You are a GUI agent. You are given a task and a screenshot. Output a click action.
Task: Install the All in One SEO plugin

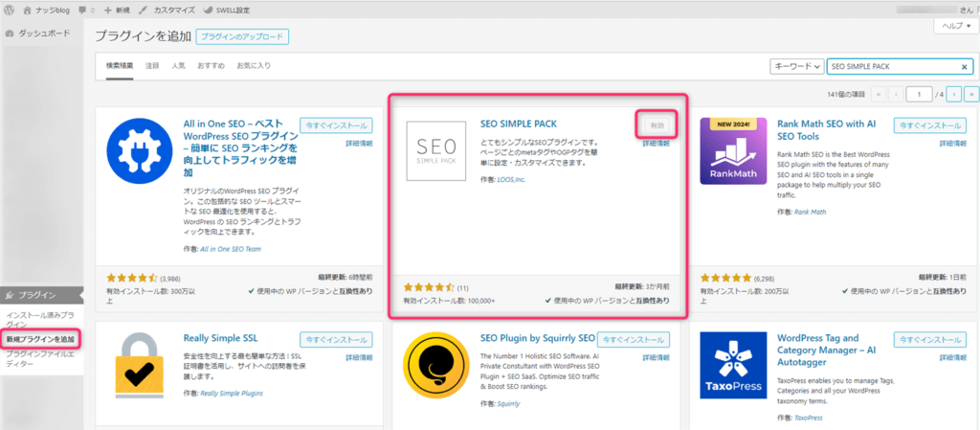point(336,125)
